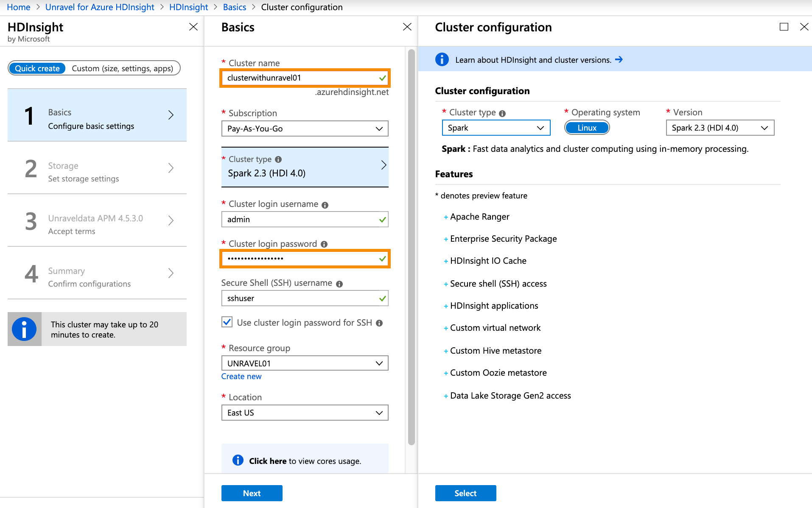Close the HDInsight panel
This screenshot has width=812, height=508.
(193, 27)
